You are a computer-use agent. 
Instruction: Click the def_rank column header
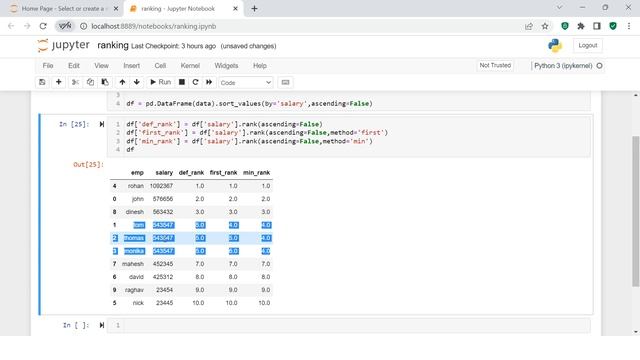[x=191, y=173]
